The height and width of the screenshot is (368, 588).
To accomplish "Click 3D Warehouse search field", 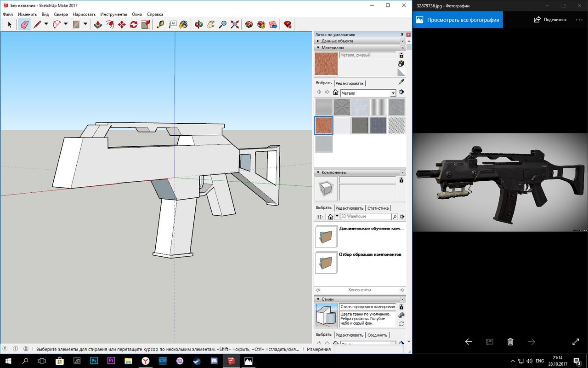I will (x=366, y=216).
